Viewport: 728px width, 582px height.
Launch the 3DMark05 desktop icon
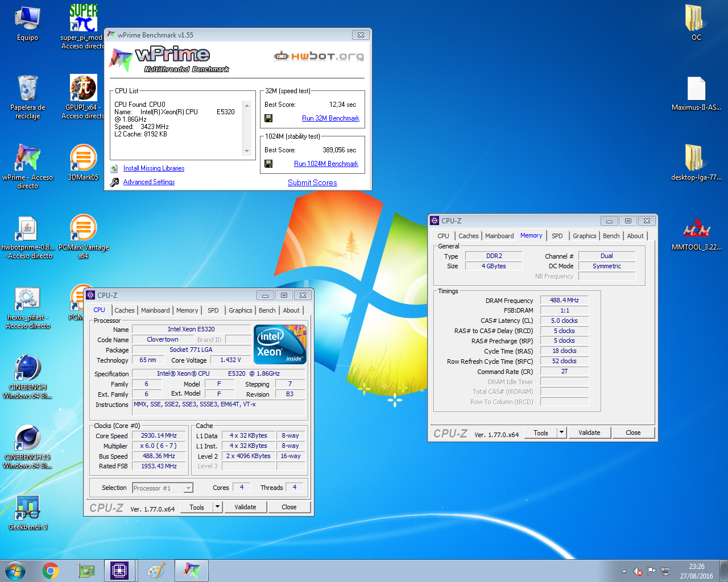pos(83,163)
